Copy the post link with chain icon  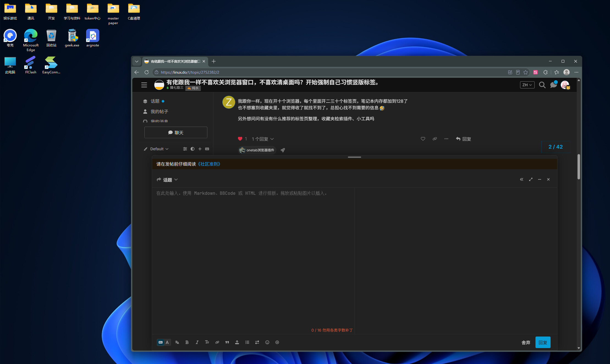click(435, 139)
